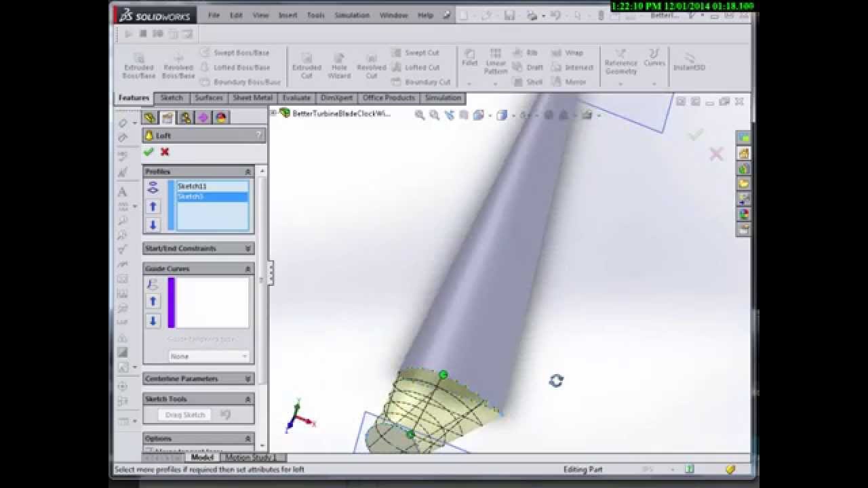This screenshot has height=488, width=868.
Task: Switch to Sketch tab
Action: (172, 98)
